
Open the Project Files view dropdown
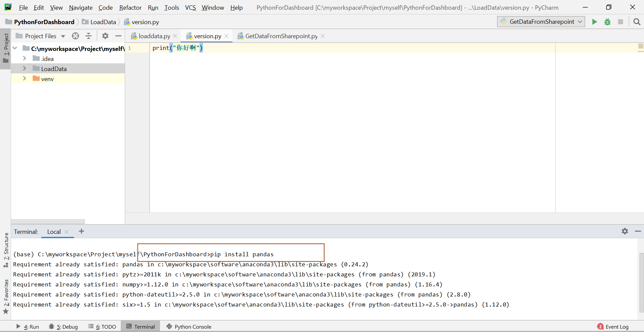[40, 36]
